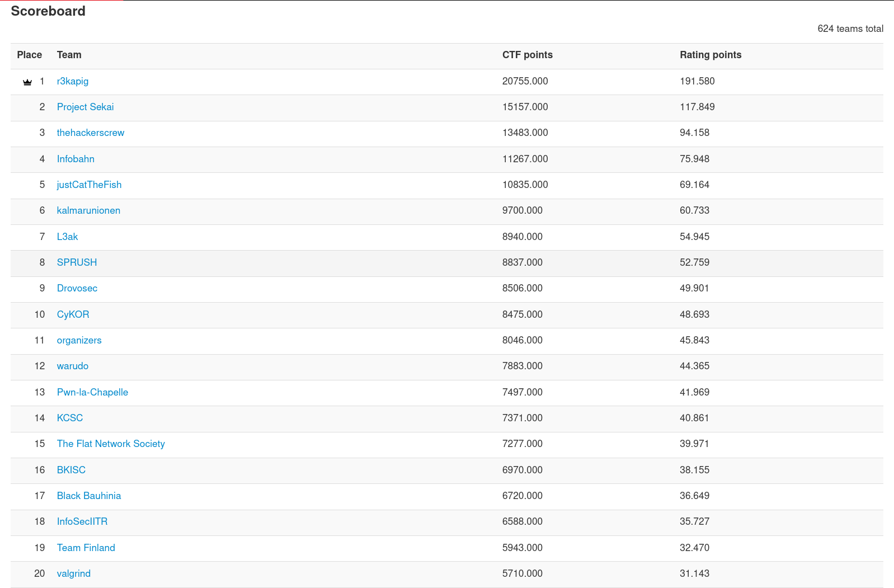Select the warudo team link

pos(73,366)
